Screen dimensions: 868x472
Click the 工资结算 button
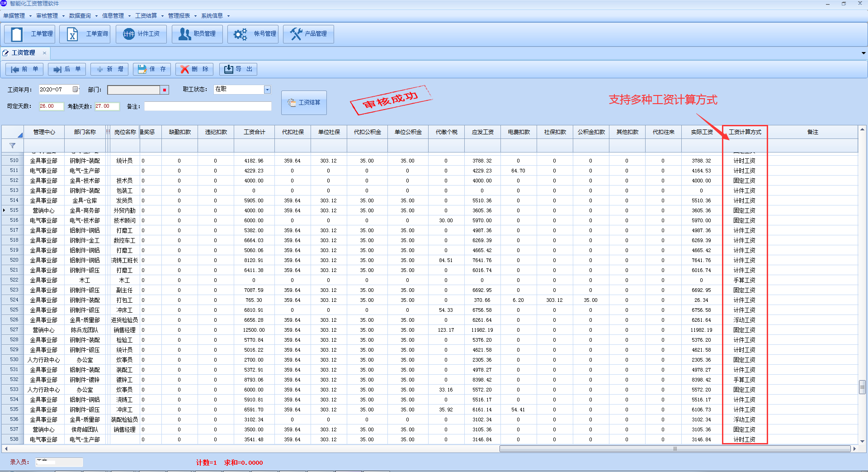304,103
